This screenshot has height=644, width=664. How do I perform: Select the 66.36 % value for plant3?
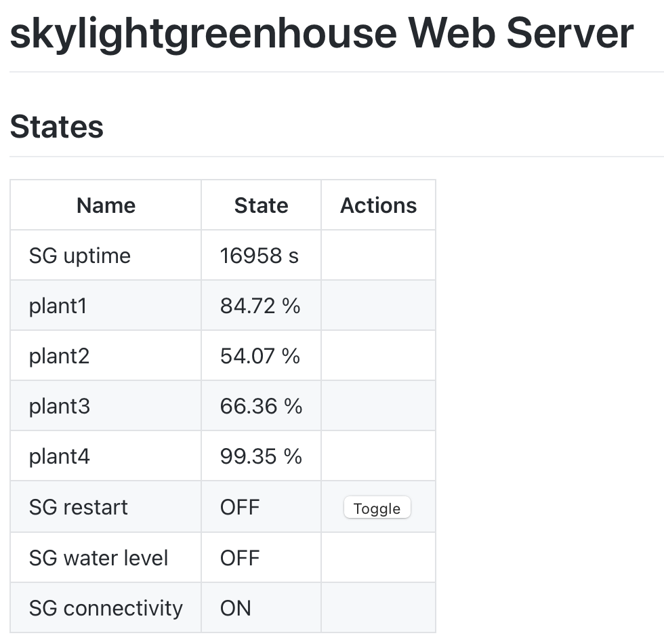[261, 405]
